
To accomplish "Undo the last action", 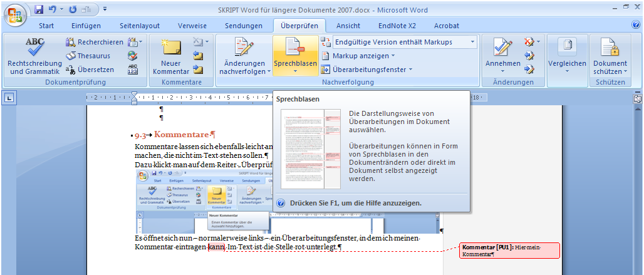I will click(x=52, y=9).
